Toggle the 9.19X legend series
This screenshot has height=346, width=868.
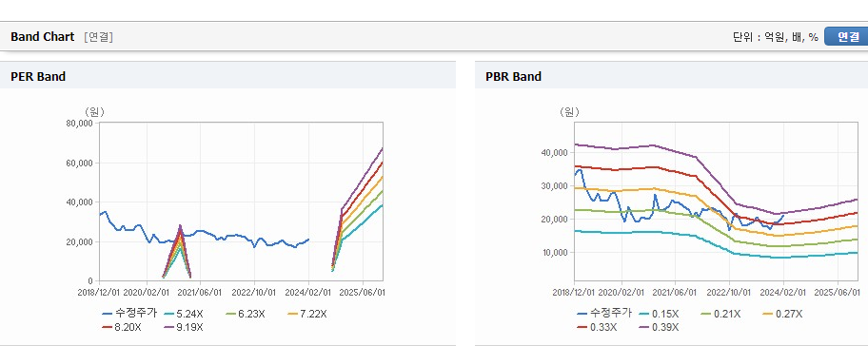[184, 327]
